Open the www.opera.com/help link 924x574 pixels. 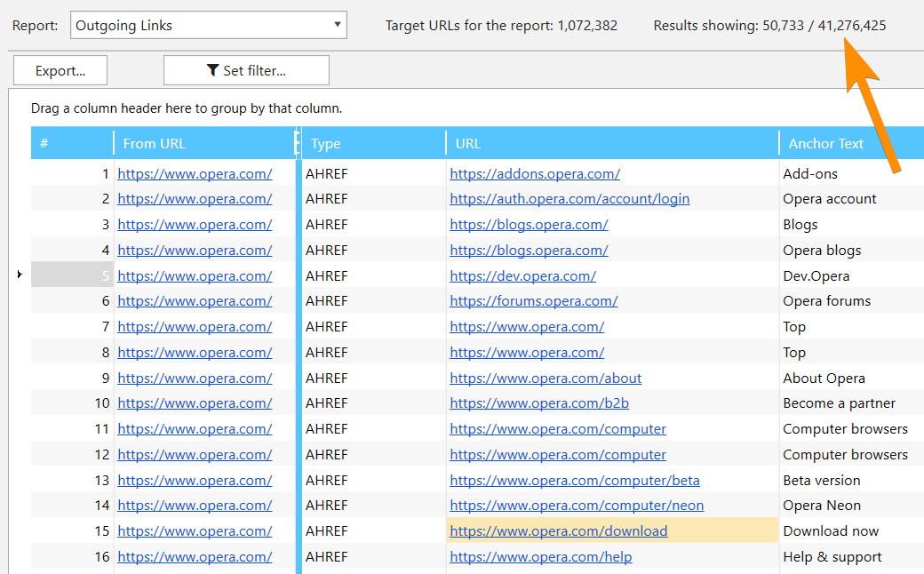point(541,557)
